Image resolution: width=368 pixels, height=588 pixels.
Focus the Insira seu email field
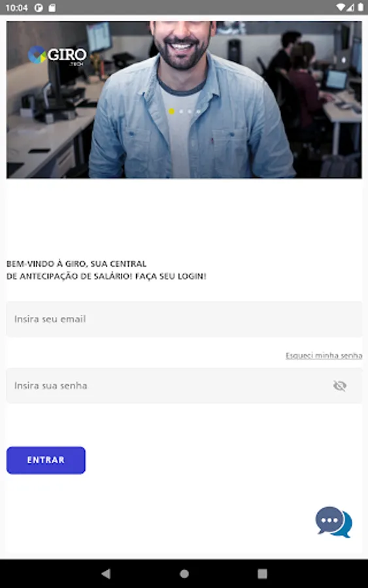[x=184, y=319]
